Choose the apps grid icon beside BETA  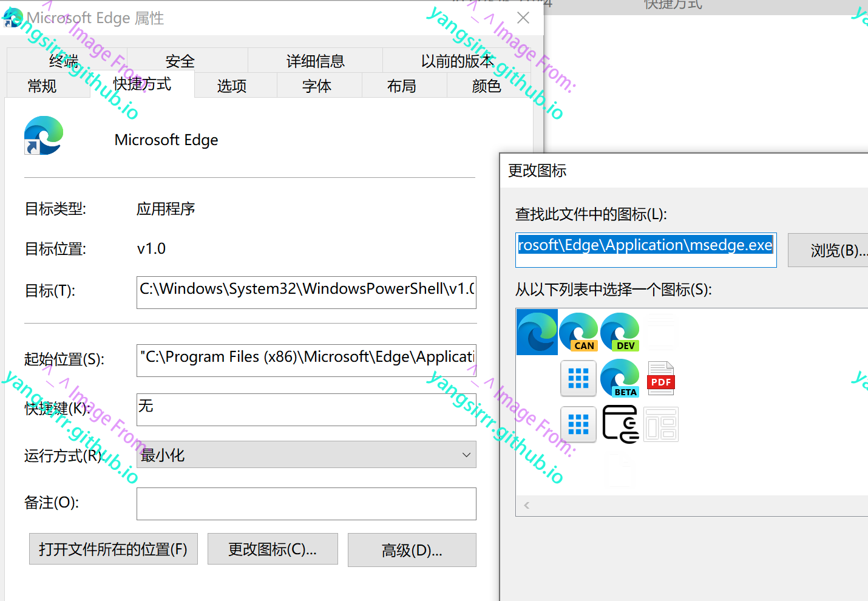pos(578,378)
